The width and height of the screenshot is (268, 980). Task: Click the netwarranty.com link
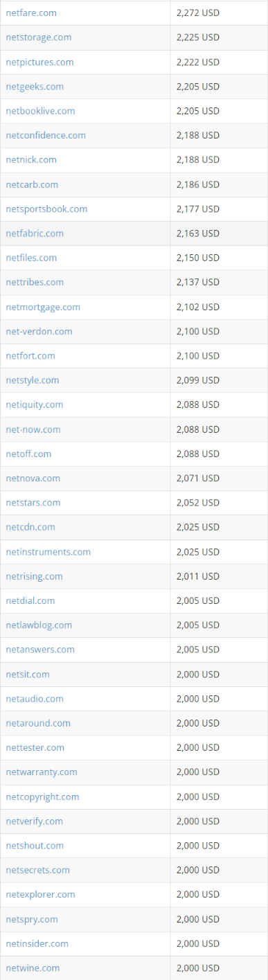42,772
